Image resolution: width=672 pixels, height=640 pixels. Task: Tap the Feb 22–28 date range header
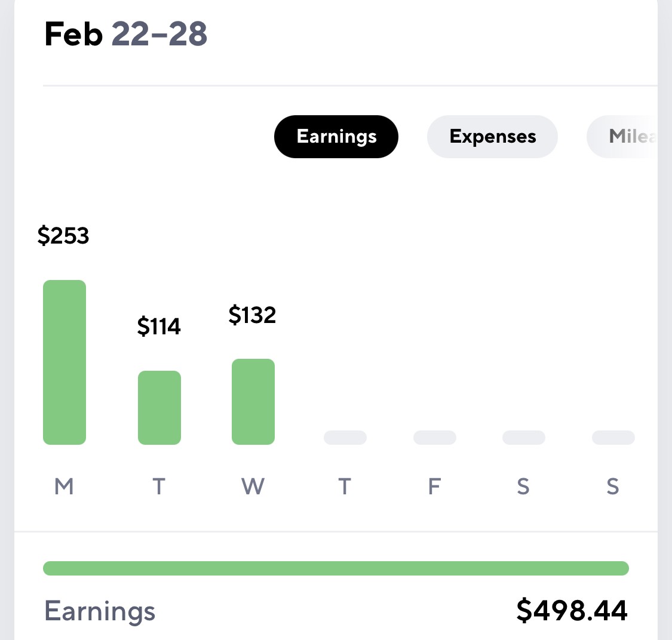click(x=126, y=34)
